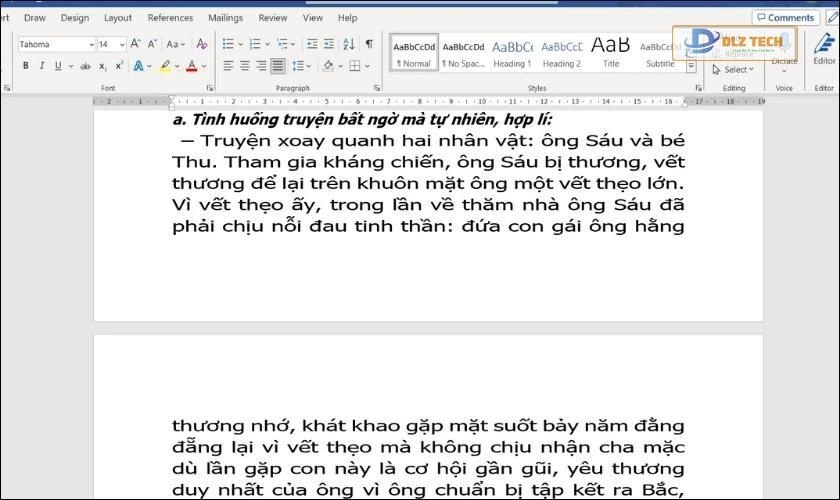Click the Comments button
This screenshot has height=500, width=840.
[x=785, y=17]
